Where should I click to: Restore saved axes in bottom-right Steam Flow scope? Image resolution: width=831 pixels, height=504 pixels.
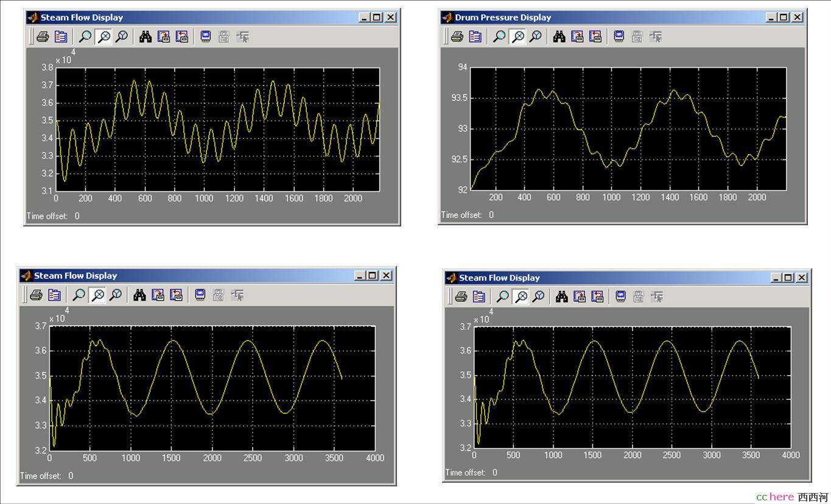(598, 296)
